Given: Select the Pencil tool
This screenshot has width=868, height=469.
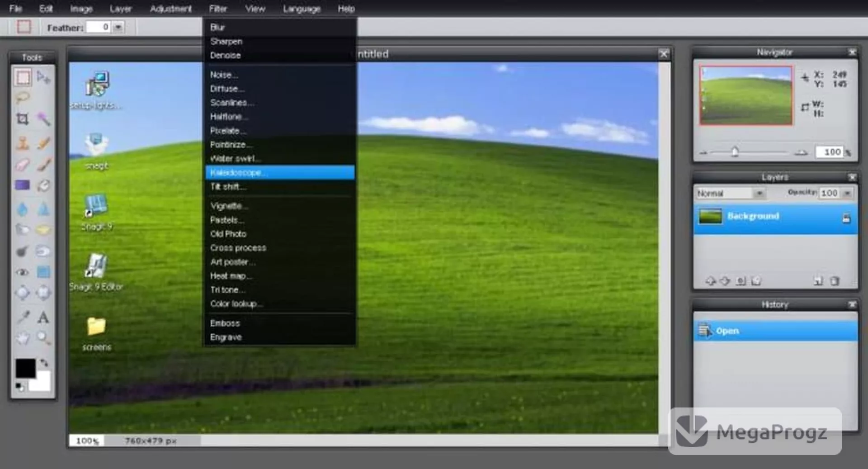Looking at the screenshot, I should tap(43, 143).
